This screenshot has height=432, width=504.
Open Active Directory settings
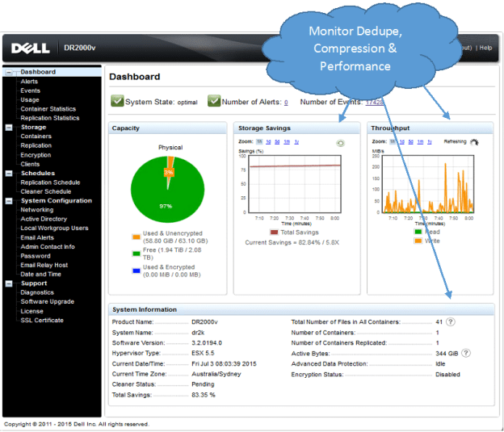44,219
